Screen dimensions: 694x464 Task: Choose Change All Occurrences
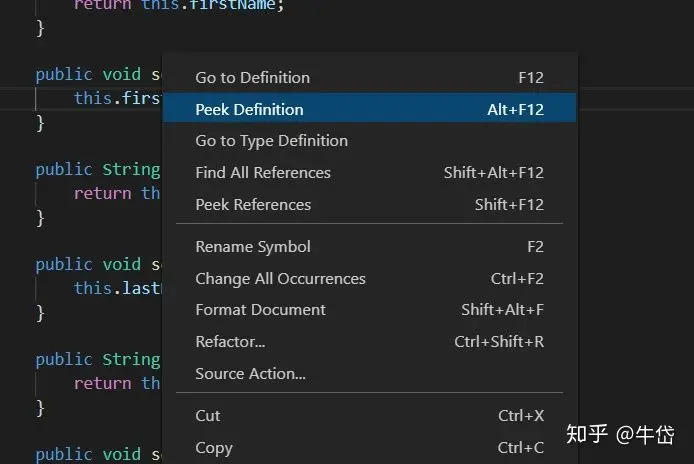[x=280, y=279]
